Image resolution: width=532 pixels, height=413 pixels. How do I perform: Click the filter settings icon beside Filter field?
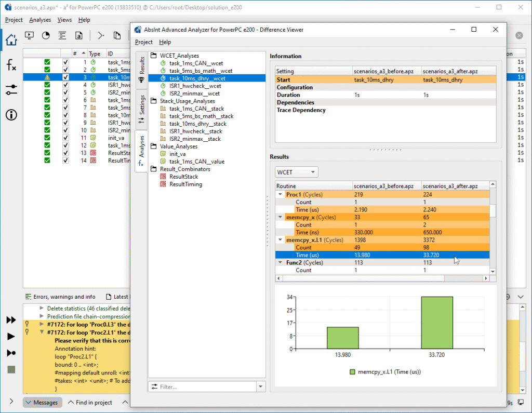[x=155, y=387]
